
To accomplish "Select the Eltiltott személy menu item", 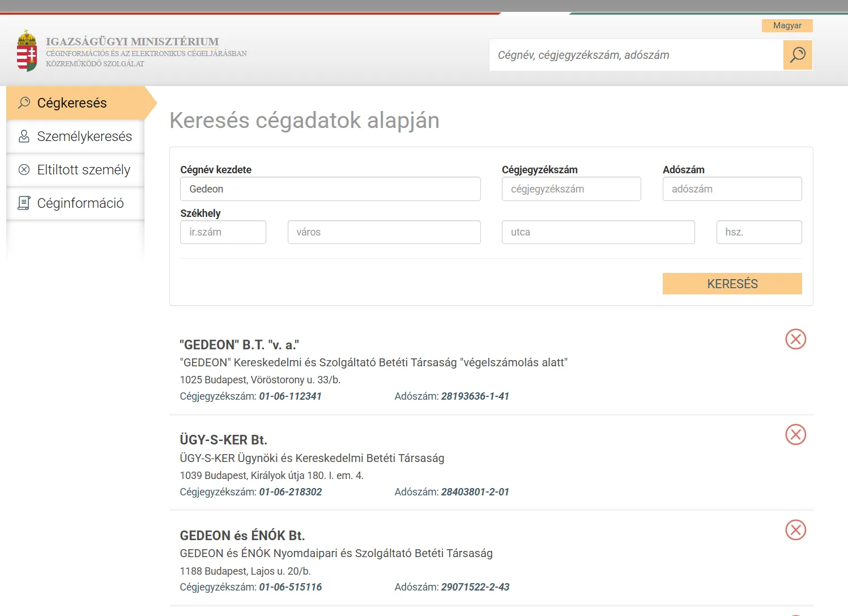I will (75, 170).
